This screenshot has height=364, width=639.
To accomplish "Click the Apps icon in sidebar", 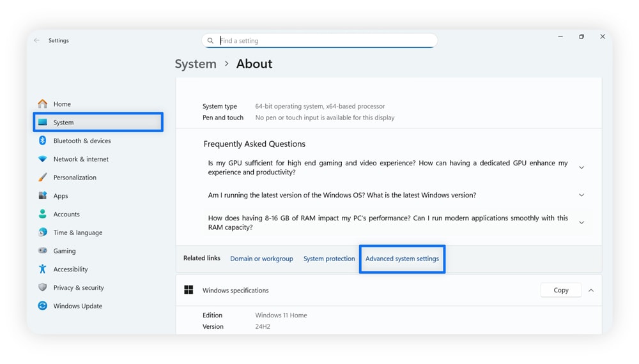I will [x=42, y=195].
